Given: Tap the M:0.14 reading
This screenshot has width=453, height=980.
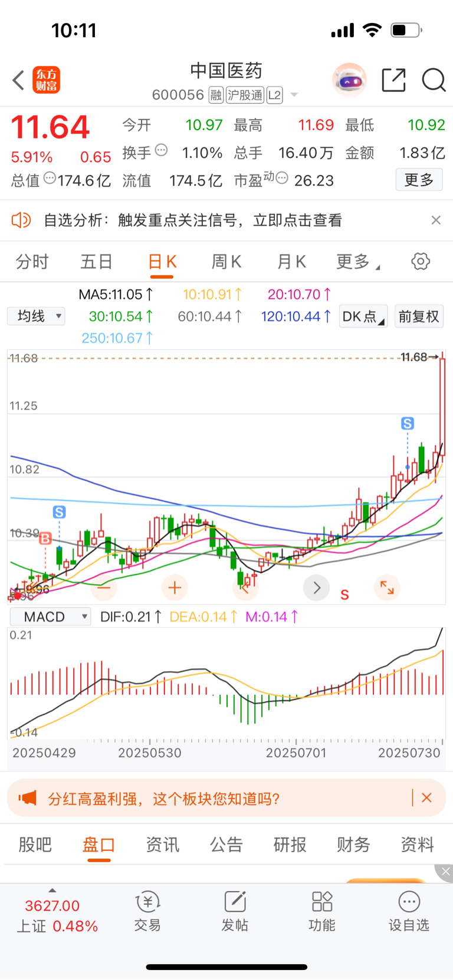Looking at the screenshot, I should 272,617.
